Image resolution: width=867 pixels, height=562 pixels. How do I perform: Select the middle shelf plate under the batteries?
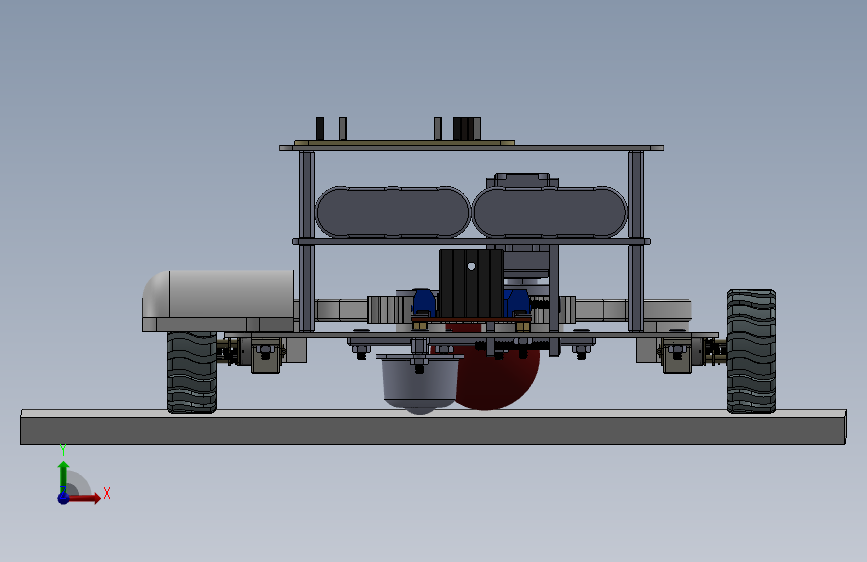(472, 241)
